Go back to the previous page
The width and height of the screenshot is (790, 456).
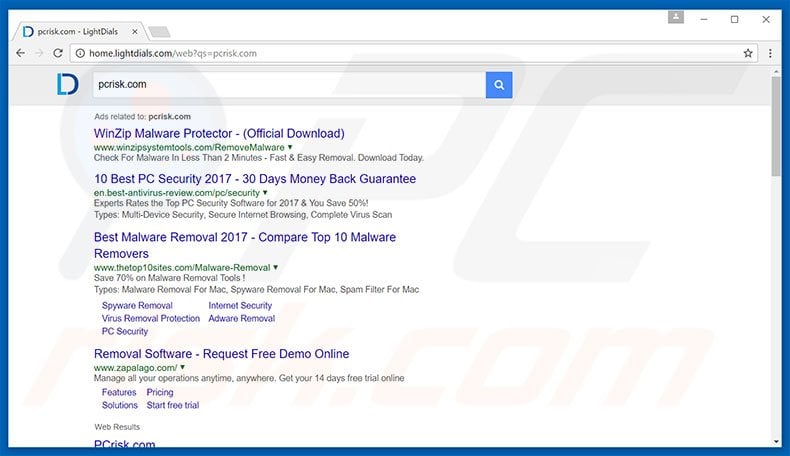(20, 53)
